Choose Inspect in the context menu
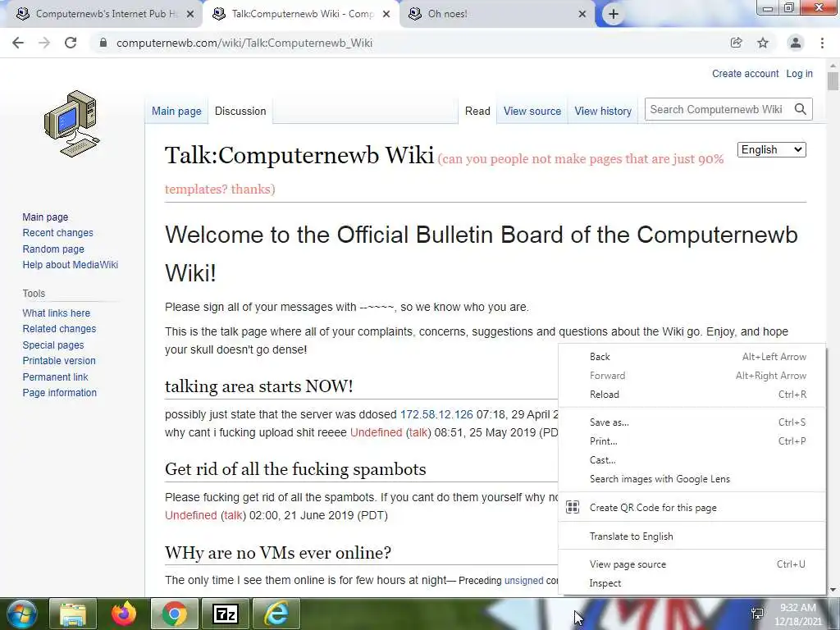Viewport: 840px width, 630px height. point(692,583)
